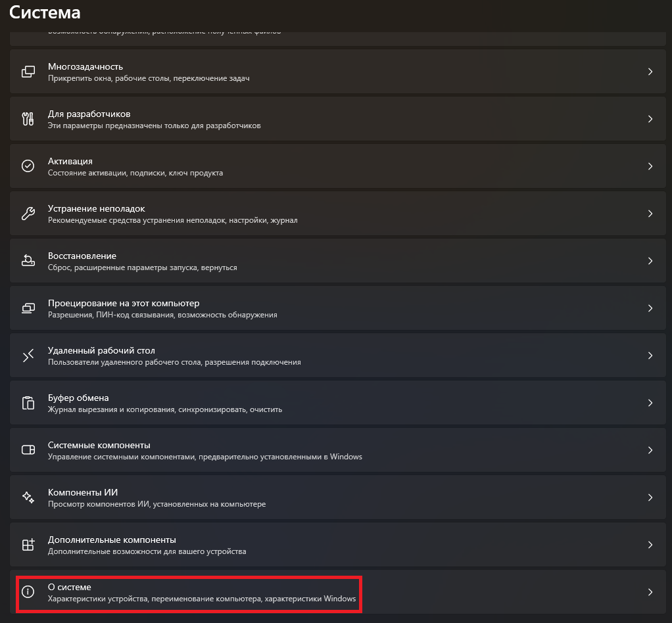This screenshot has width=672, height=623.
Task: Click the Многозадачность windows icon
Action: 28,72
